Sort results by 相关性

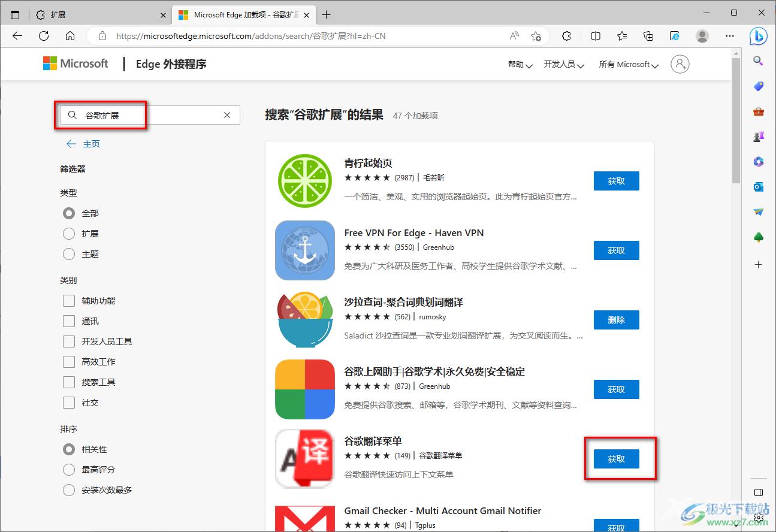(69, 449)
